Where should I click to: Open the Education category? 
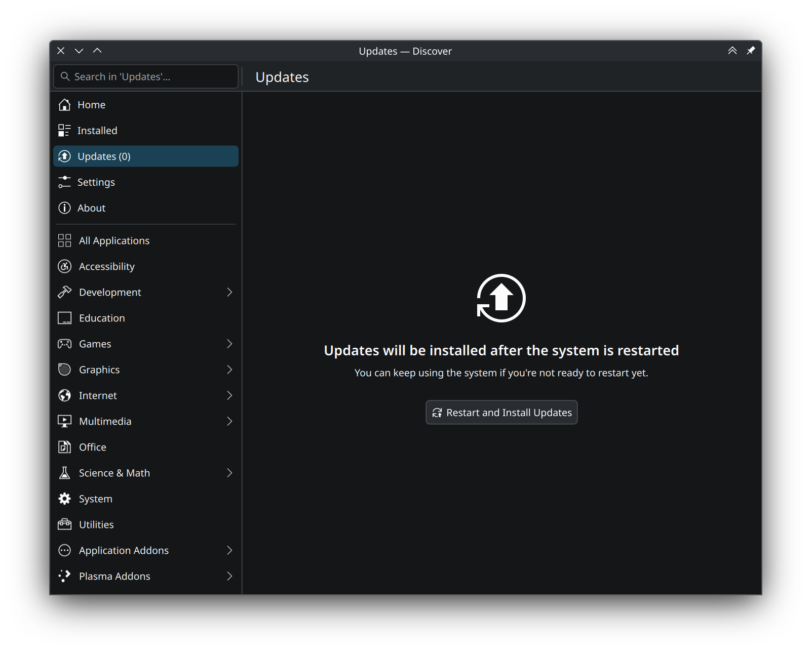point(146,318)
